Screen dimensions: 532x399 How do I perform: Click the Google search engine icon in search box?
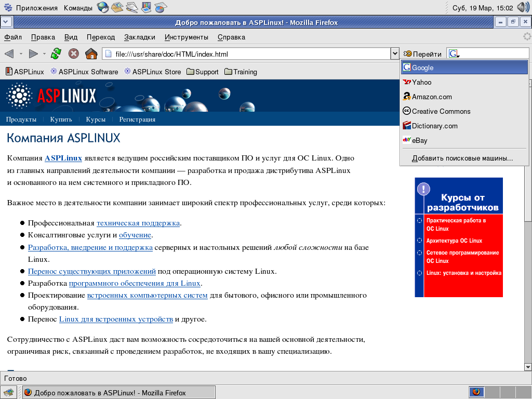coord(454,54)
